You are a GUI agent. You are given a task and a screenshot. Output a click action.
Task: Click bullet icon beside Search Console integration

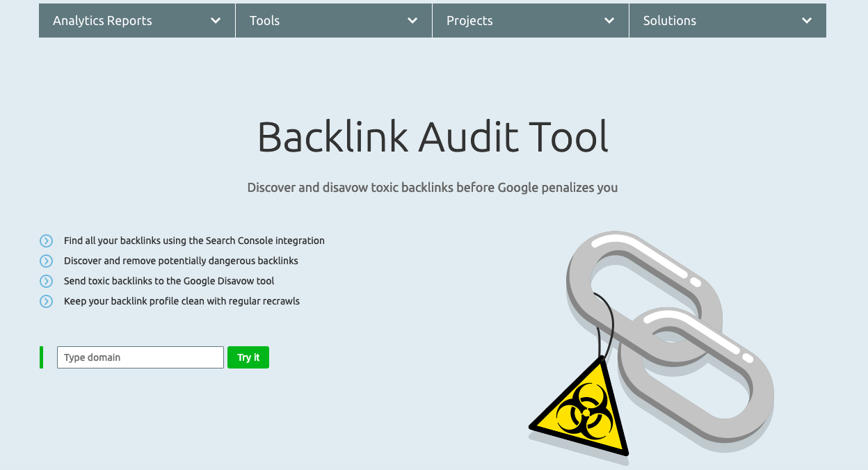pos(47,241)
